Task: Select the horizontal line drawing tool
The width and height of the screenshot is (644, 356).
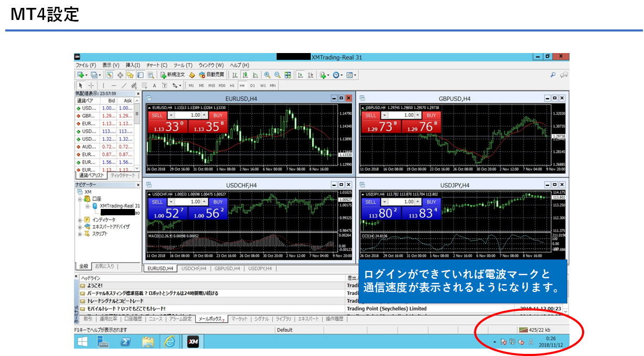Action: point(114,85)
